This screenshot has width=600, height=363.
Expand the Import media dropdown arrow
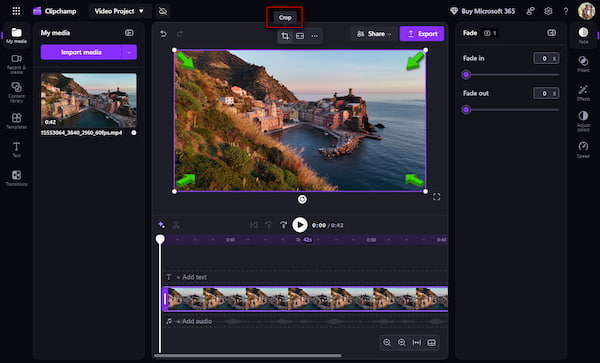[x=129, y=52]
